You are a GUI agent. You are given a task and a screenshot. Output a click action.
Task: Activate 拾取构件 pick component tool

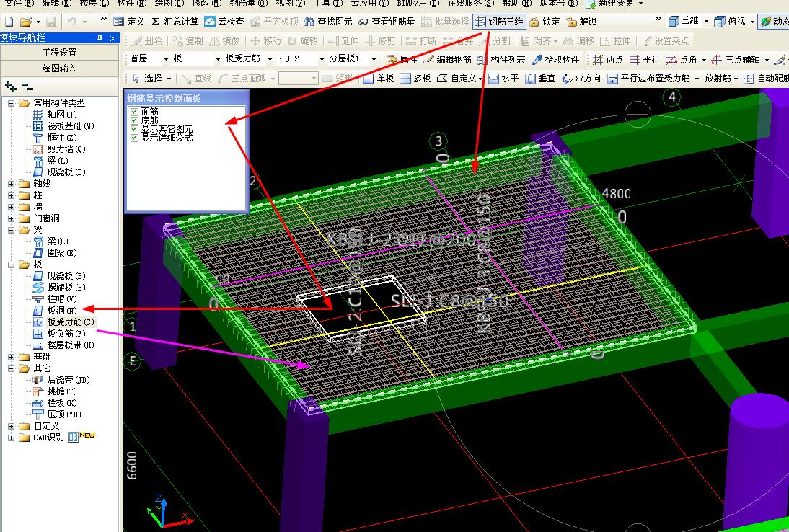(555, 59)
